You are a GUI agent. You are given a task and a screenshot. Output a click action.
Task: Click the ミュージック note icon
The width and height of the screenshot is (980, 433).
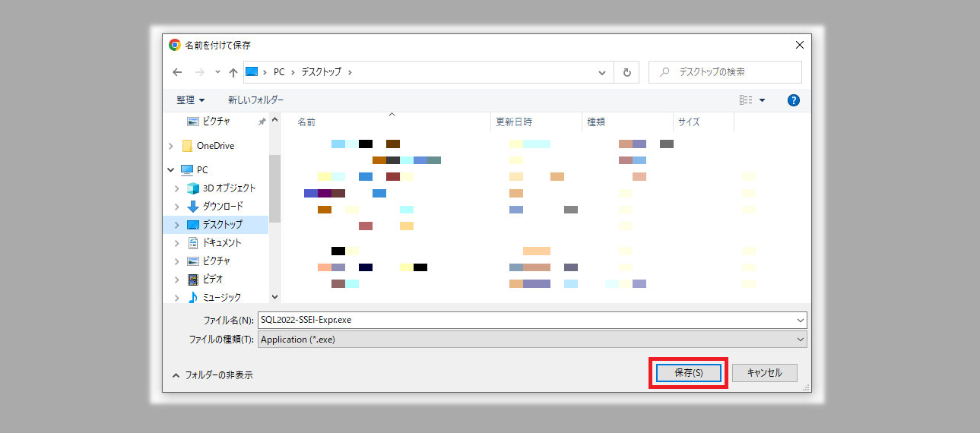point(193,298)
